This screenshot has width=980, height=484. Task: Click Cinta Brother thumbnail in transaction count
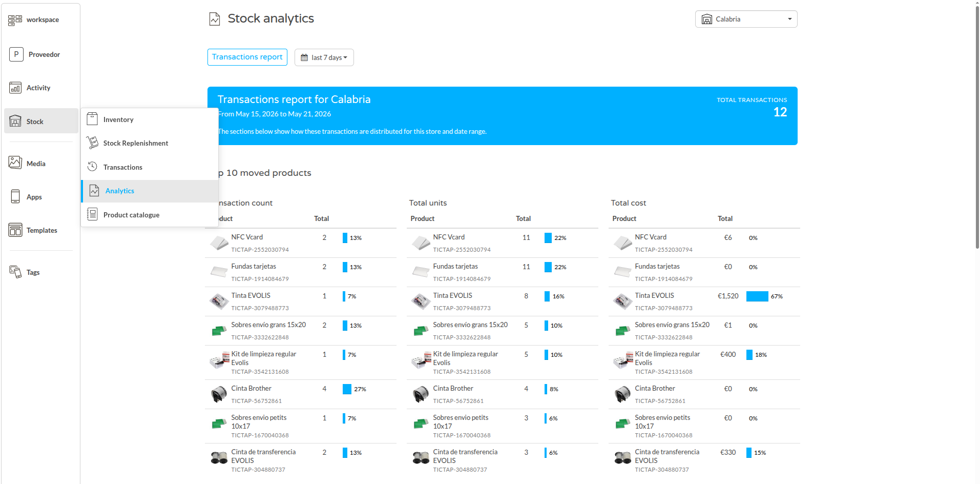[x=219, y=394]
